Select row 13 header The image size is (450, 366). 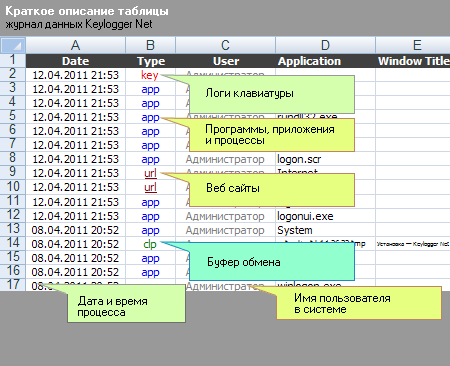[x=13, y=229]
